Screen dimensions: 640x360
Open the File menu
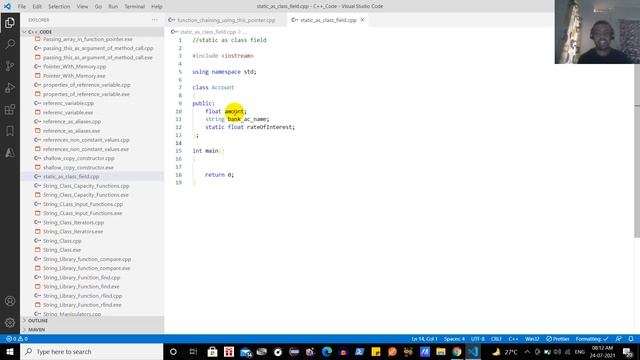point(22,7)
